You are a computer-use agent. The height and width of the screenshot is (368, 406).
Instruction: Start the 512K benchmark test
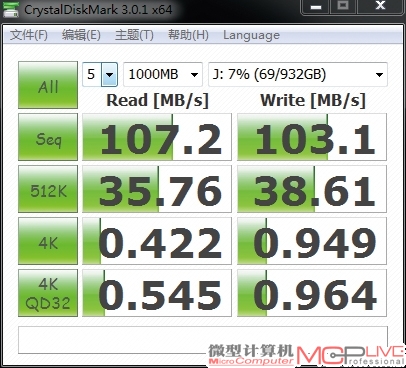48,189
